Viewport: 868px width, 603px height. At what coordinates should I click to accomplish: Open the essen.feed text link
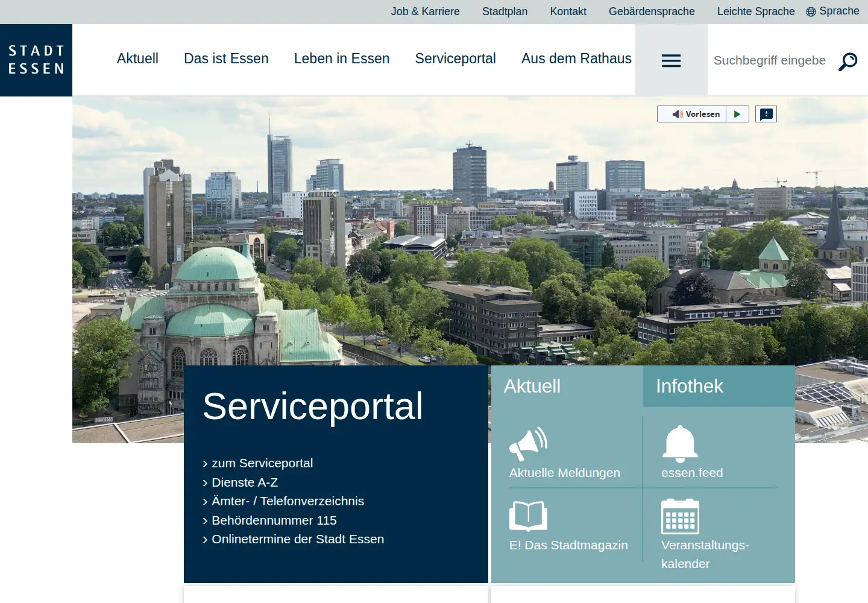point(692,473)
